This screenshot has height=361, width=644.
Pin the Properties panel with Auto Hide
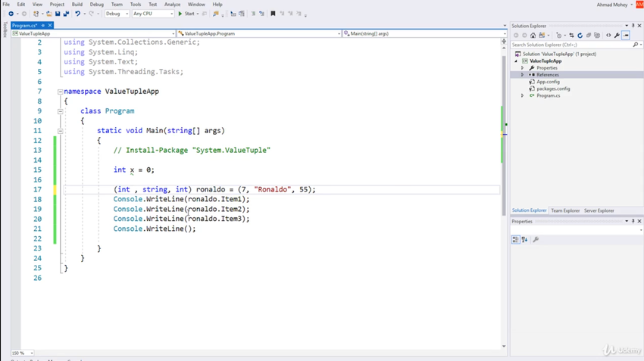tap(633, 221)
